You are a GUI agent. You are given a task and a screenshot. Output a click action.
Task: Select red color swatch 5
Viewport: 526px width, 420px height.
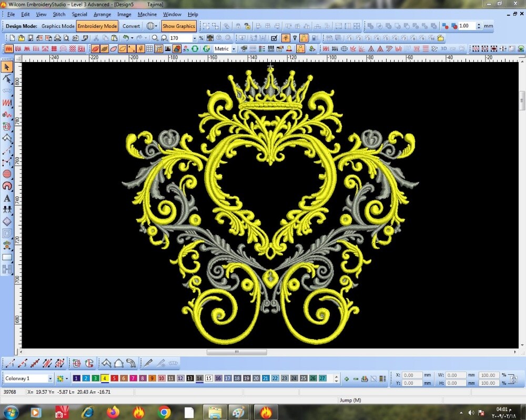click(x=114, y=378)
